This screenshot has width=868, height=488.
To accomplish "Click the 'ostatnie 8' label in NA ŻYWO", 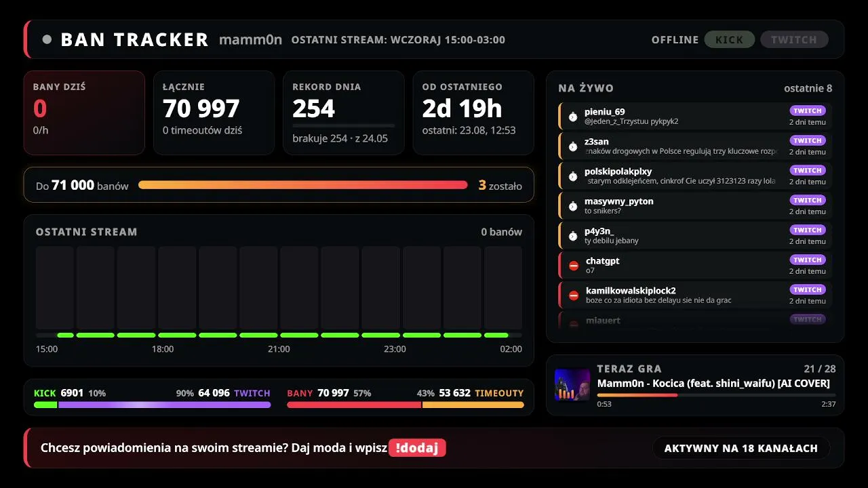I will coord(808,88).
